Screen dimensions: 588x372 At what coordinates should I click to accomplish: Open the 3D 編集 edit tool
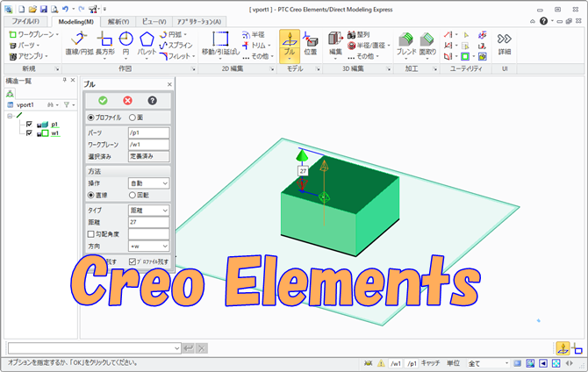pos(335,44)
